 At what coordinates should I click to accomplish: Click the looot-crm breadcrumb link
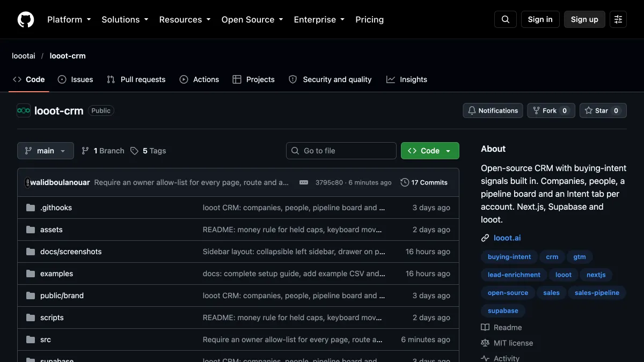[68, 56]
